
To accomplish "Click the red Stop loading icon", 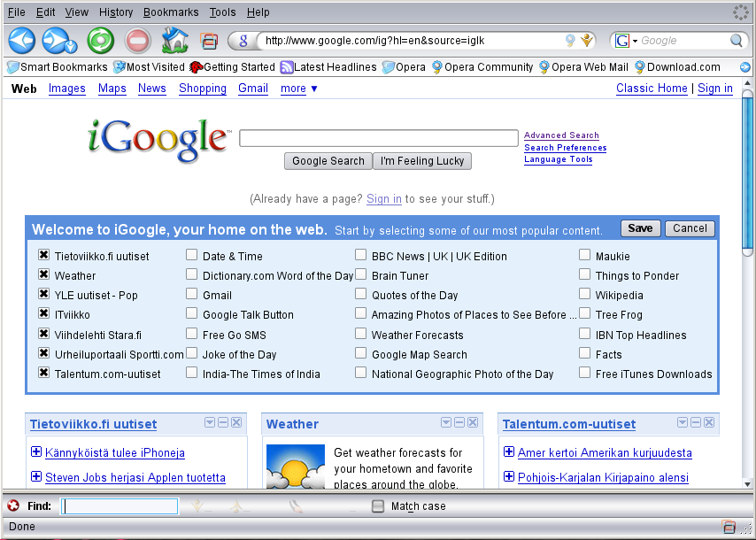I will tap(138, 41).
